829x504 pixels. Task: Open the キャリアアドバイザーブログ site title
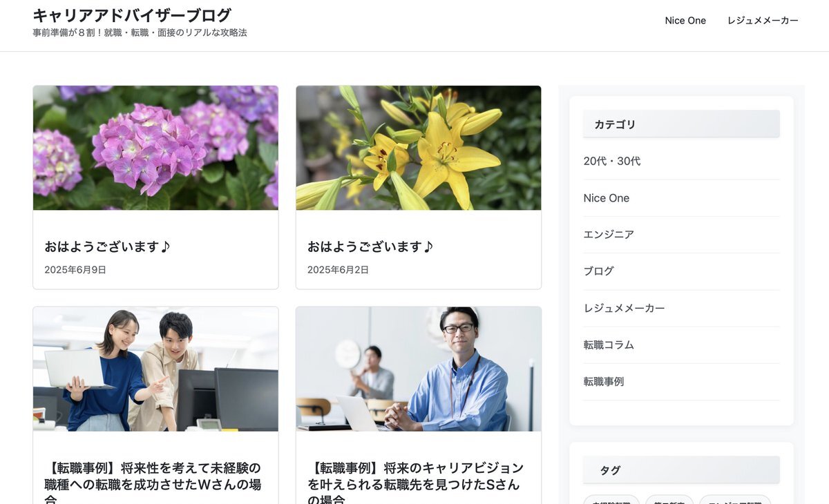132,15
